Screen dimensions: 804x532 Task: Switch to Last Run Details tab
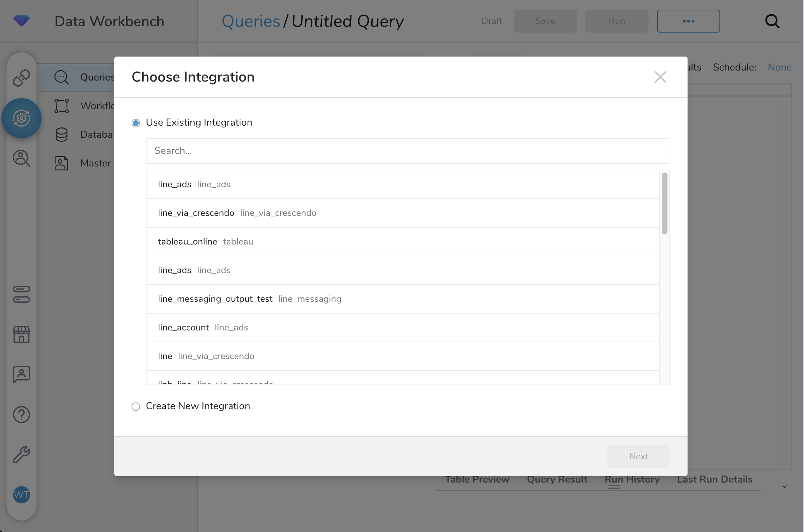pyautogui.click(x=714, y=479)
